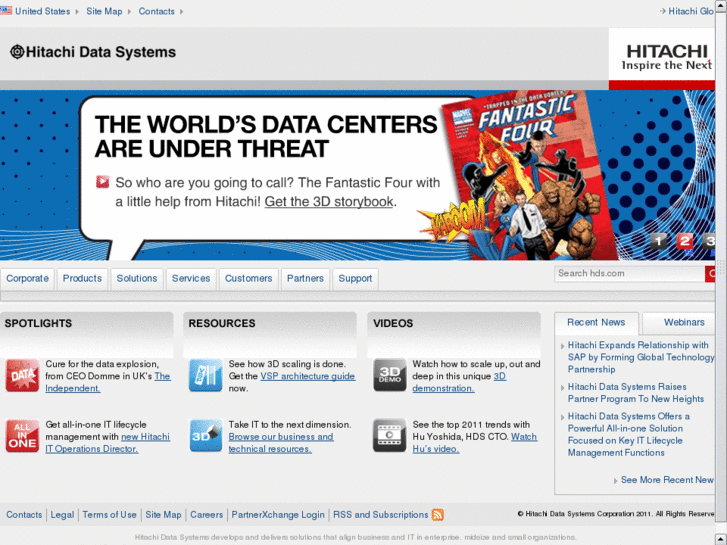This screenshot has width=727, height=545.
Task: Open the Products menu
Action: (83, 278)
